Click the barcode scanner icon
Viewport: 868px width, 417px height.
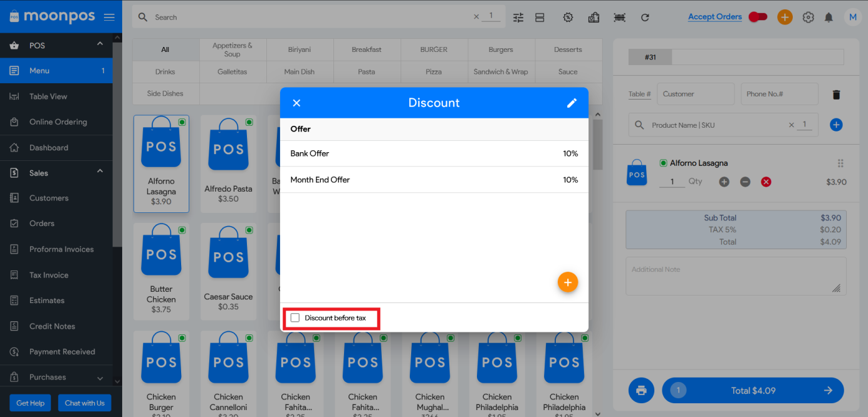coord(619,18)
